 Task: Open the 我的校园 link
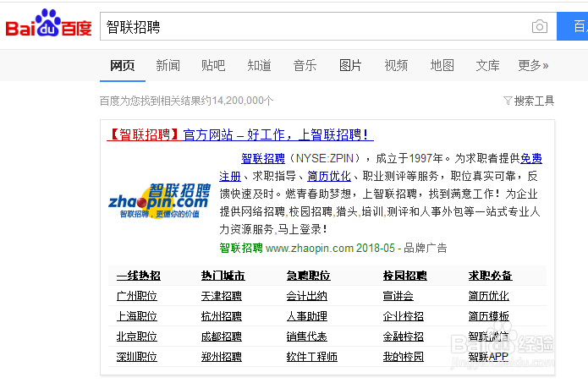pyautogui.click(x=403, y=357)
